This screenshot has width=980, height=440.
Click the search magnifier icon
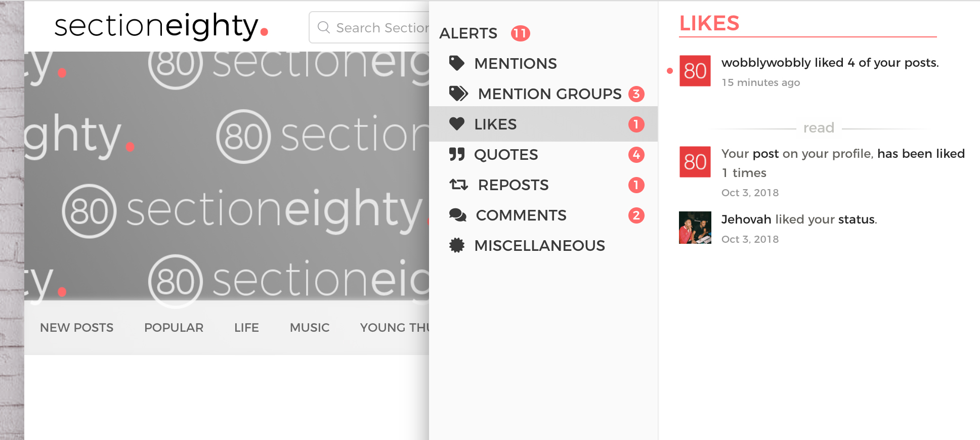click(324, 27)
